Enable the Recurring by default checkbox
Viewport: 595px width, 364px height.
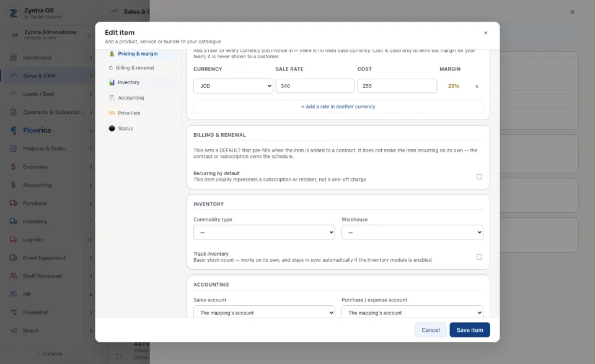point(479,176)
